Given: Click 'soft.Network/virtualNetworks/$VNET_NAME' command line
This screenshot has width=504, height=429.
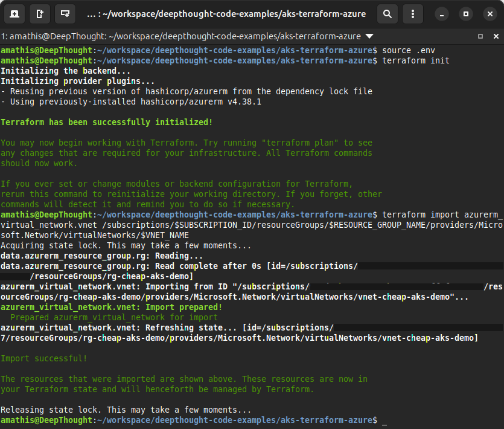Looking at the screenshot, I should coord(95,235).
